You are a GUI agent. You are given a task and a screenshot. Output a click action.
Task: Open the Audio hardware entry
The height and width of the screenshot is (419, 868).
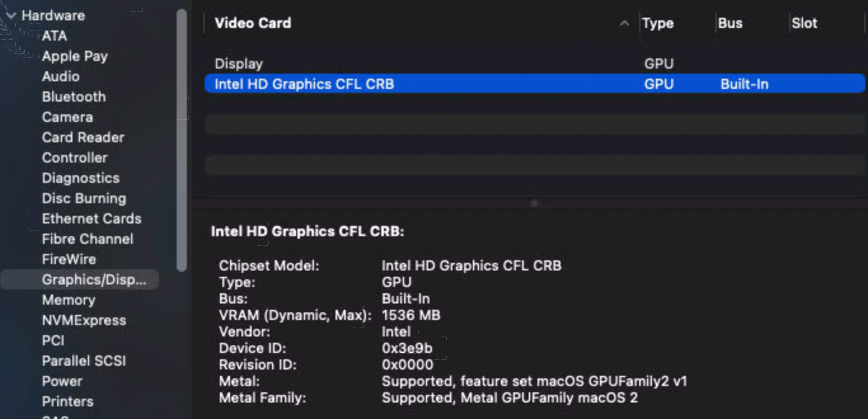(60, 76)
